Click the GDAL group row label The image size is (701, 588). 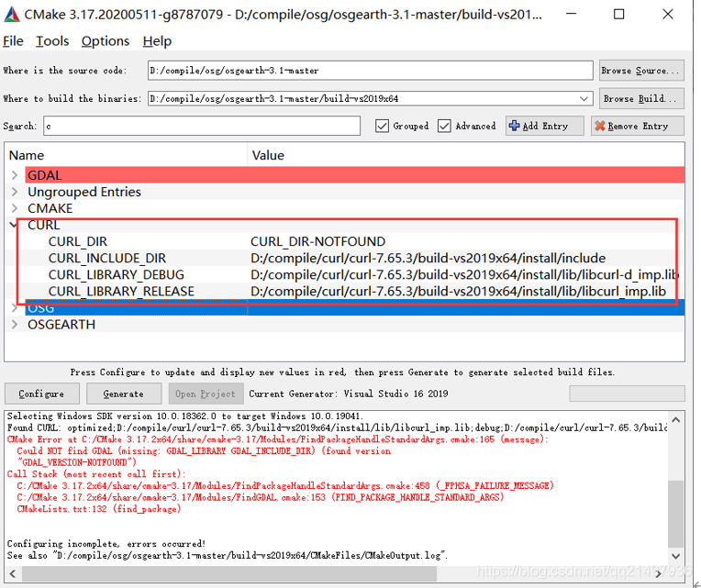(45, 175)
